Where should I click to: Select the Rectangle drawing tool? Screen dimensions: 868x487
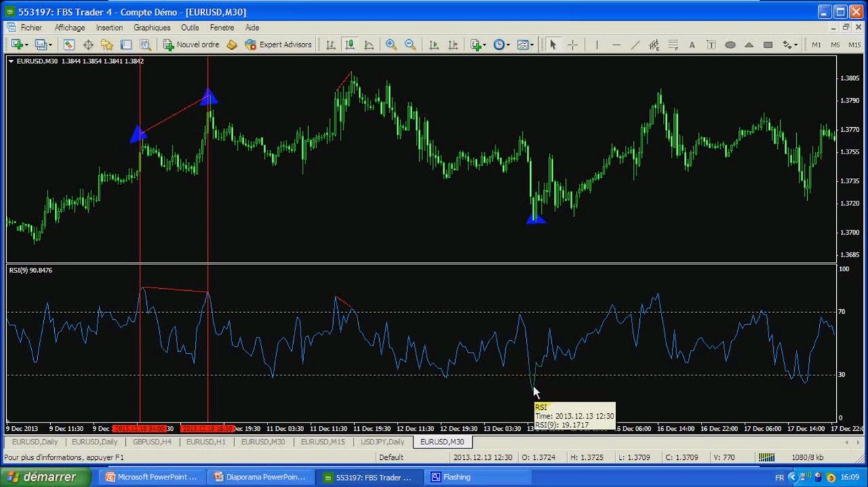pos(768,45)
